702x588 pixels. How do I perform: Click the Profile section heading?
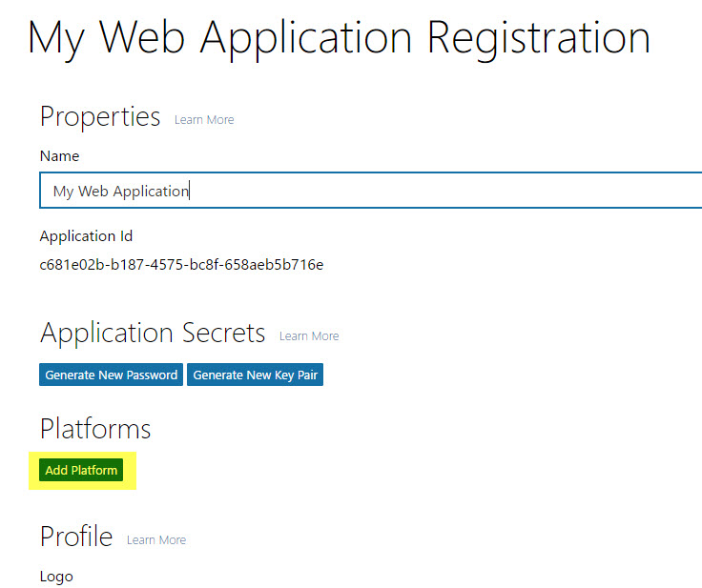pos(76,537)
